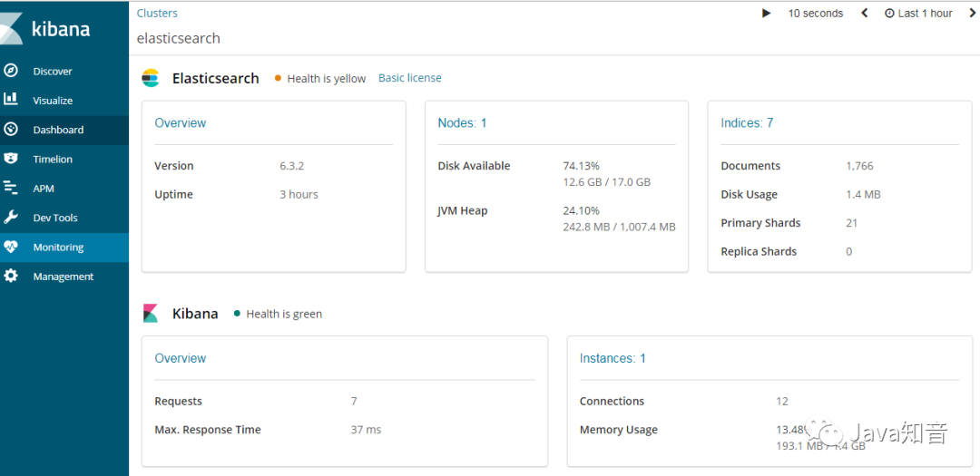Open Basic license link
Viewport: 980px width, 476px height.
coord(410,78)
